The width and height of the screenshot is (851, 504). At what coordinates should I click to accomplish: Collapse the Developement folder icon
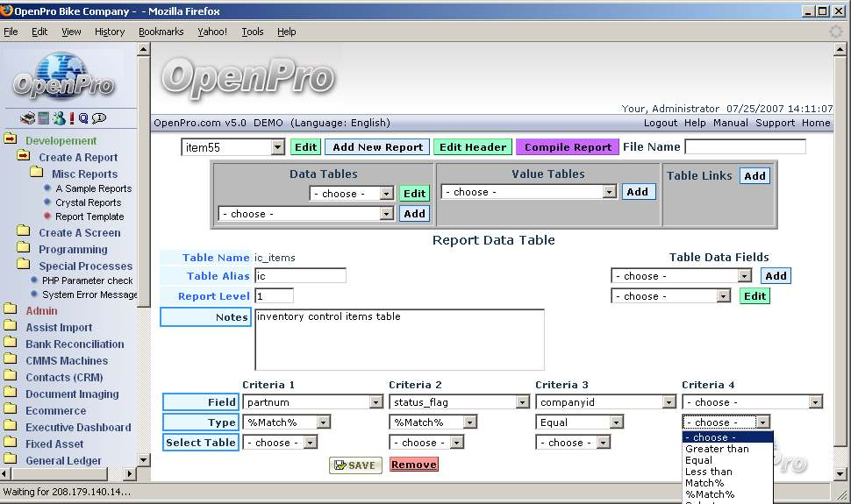click(11, 140)
